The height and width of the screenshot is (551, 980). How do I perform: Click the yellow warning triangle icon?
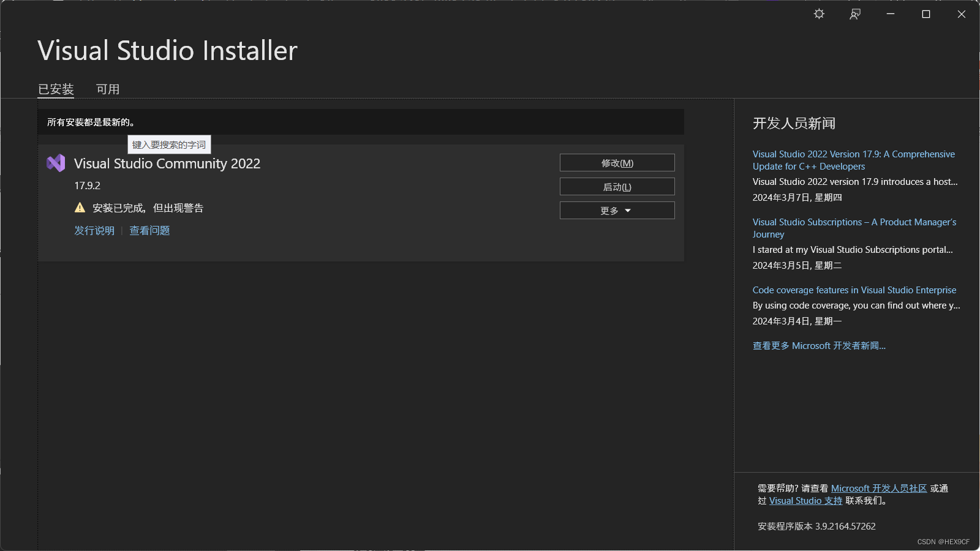point(80,208)
